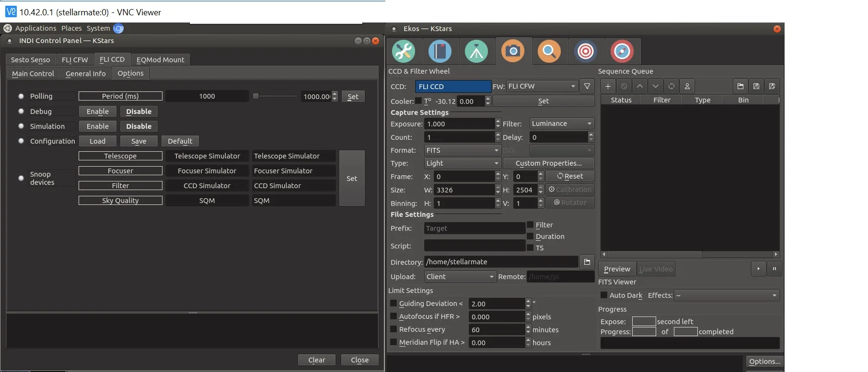
Task: Click the person icon in sequence queue toolbar
Action: click(687, 86)
